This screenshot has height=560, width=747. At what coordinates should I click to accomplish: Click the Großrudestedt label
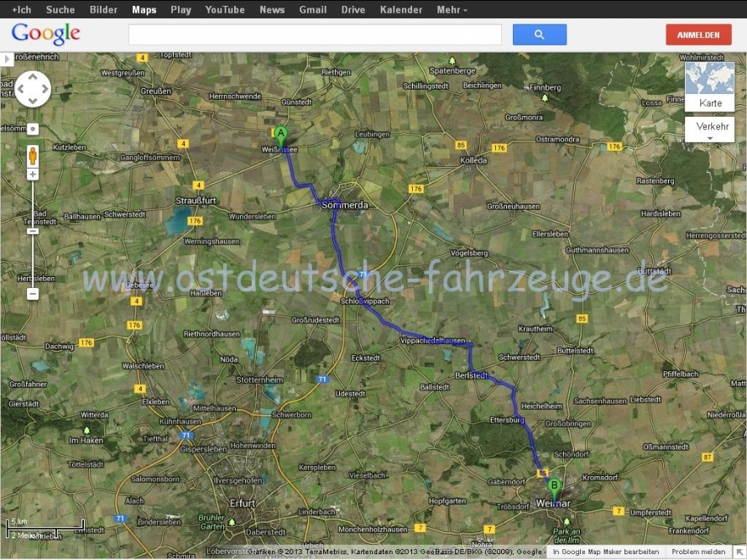tap(316, 320)
